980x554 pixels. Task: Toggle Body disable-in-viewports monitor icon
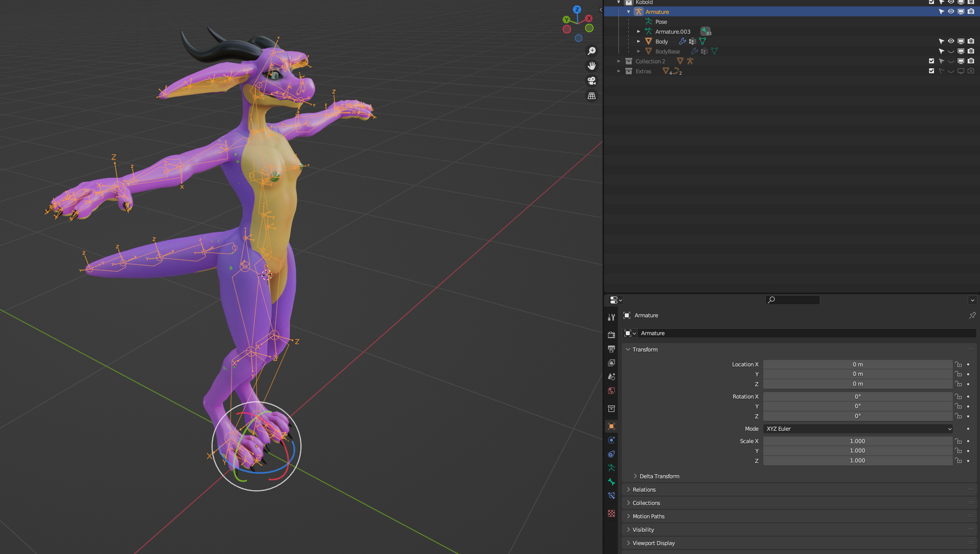click(x=961, y=42)
